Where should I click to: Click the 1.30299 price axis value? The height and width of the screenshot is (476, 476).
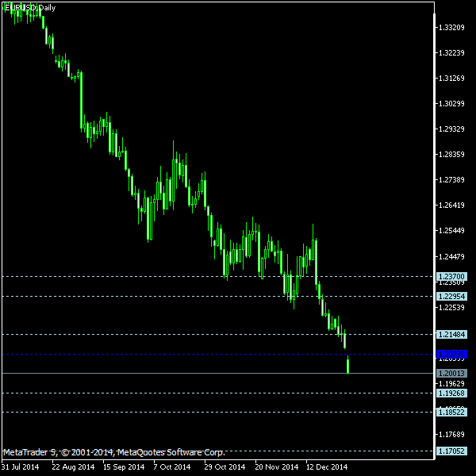[451, 104]
